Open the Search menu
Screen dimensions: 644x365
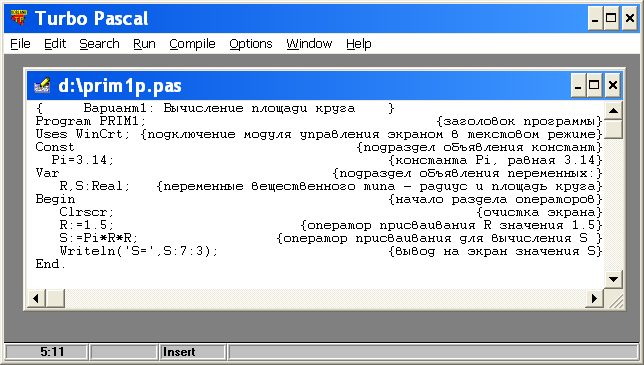99,44
